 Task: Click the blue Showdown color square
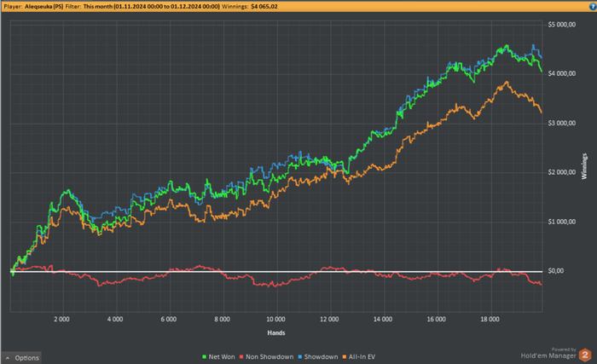coord(300,357)
